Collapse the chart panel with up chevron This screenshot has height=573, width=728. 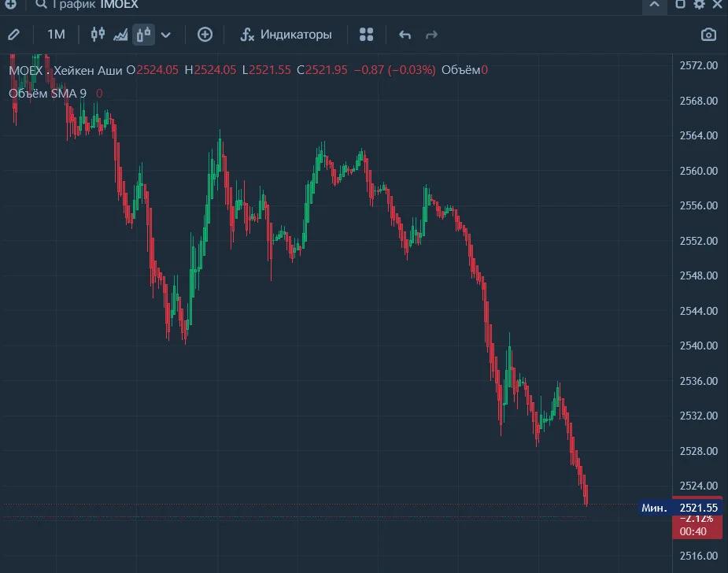pyautogui.click(x=654, y=4)
